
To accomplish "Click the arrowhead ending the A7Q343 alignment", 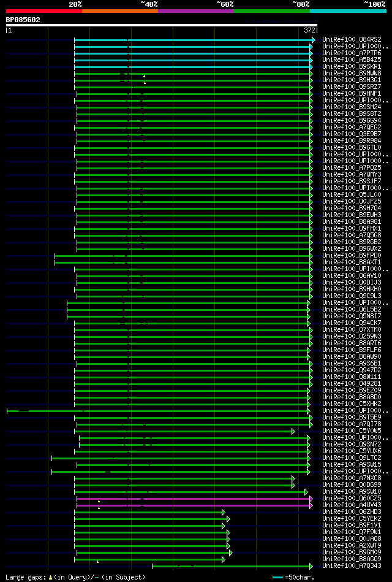I will (311, 566).
